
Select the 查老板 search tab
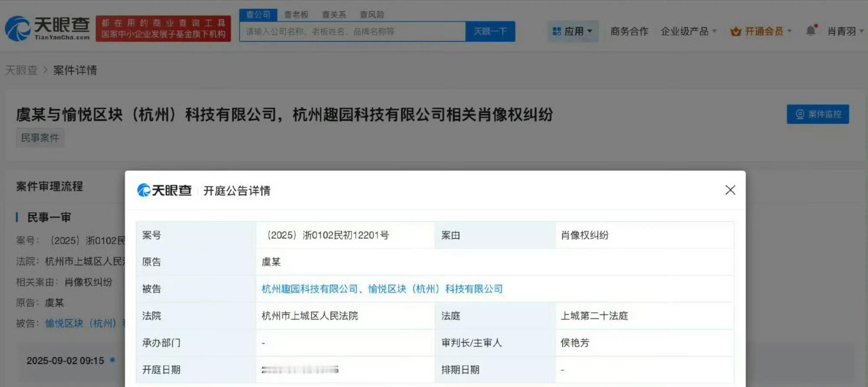(x=296, y=15)
